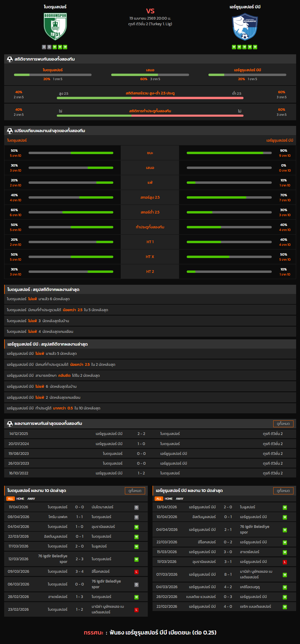Click soccer ball icon beside latest meetings header

pos(10,424)
